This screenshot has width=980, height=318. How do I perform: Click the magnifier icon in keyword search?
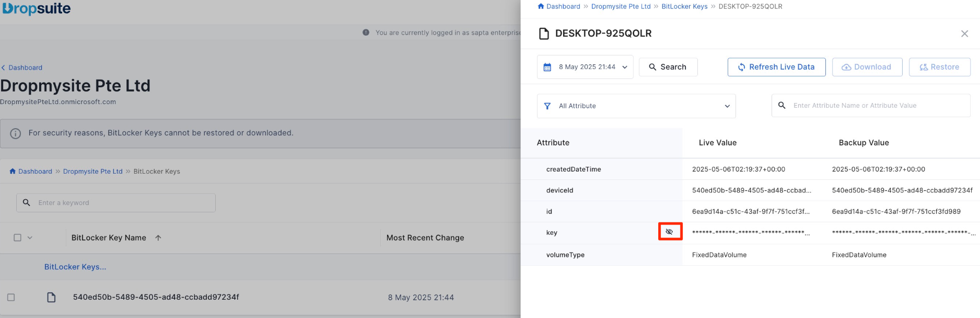click(x=27, y=202)
